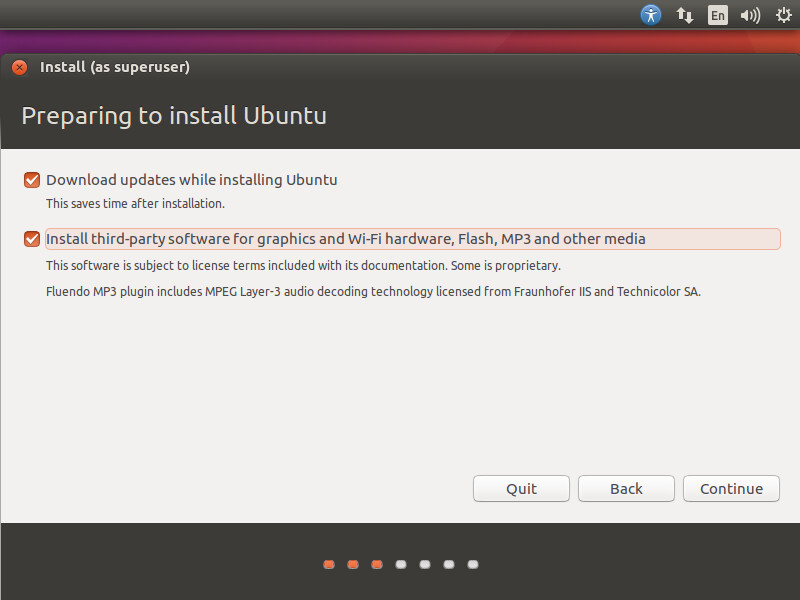Uncheck 'Install third-party software' option
This screenshot has height=600, width=800.
(31, 239)
